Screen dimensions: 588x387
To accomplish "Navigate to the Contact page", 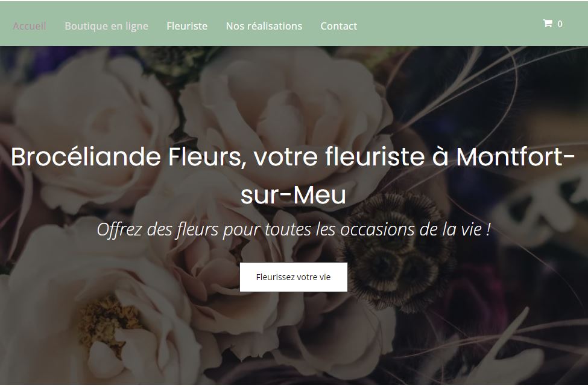I will (x=338, y=26).
